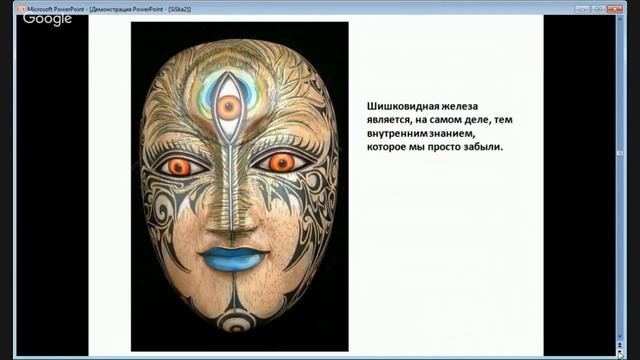Click the scrollbar up arrow at the top right
The image size is (640, 360).
pyautogui.click(x=620, y=19)
